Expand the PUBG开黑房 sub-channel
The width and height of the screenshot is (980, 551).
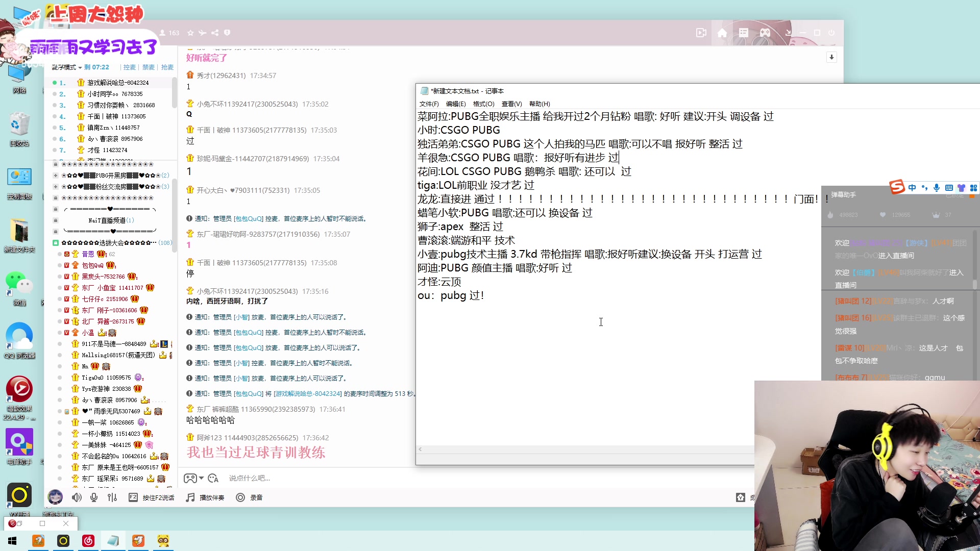(56, 176)
